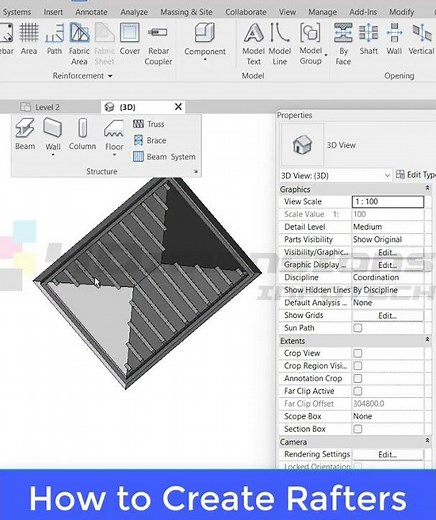Select the Model Text tool
The width and height of the screenshot is (436, 520).
point(253,44)
